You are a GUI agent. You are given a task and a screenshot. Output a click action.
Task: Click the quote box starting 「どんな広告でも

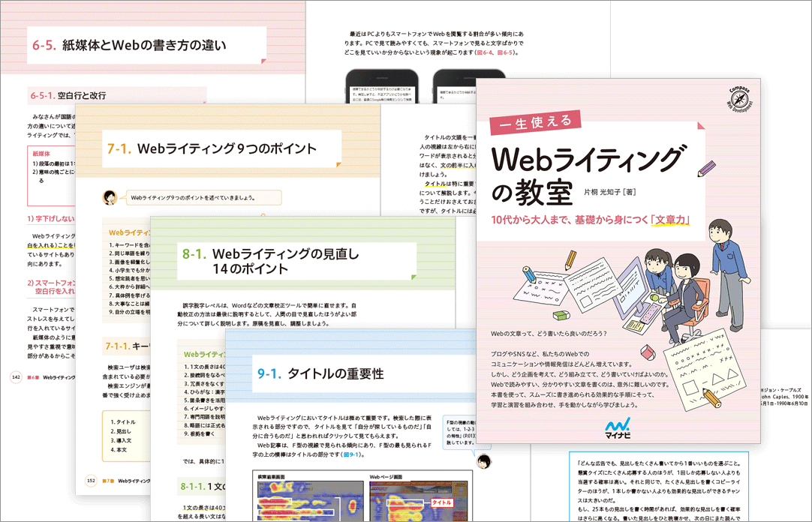659,487
